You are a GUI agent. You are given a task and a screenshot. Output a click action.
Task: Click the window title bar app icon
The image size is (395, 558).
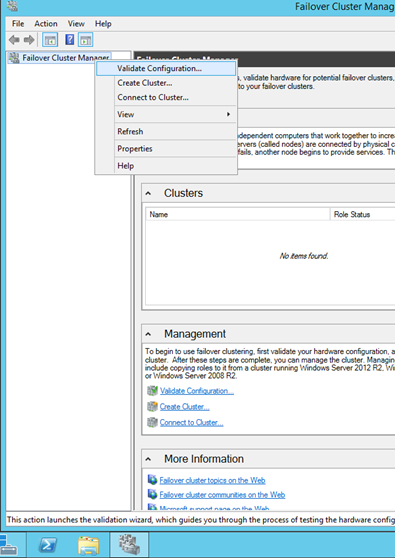point(12,6)
